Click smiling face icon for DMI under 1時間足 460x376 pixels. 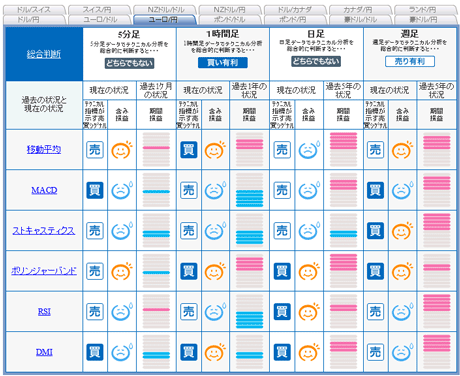[x=215, y=352]
